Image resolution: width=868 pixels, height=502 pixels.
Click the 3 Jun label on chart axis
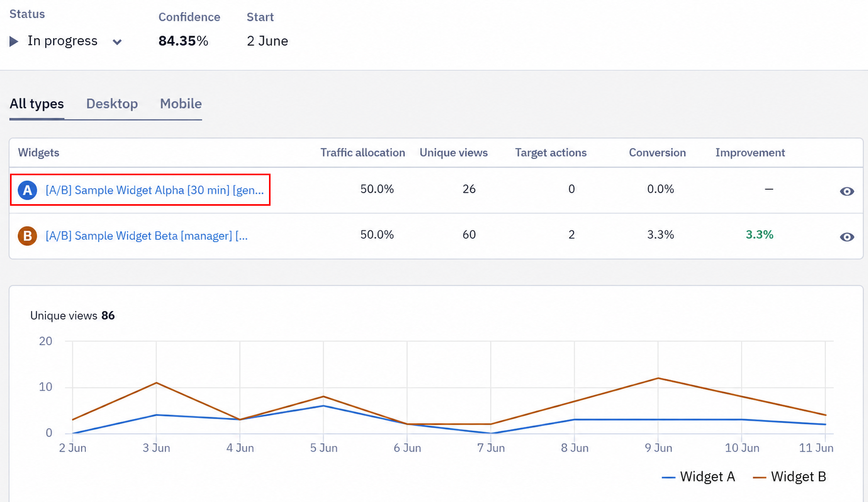[x=156, y=448]
